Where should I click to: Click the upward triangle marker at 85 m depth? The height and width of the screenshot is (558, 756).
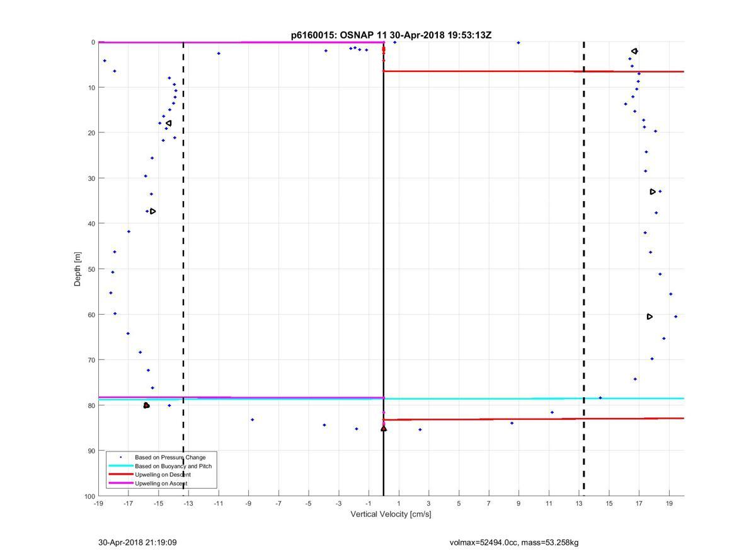click(x=384, y=429)
